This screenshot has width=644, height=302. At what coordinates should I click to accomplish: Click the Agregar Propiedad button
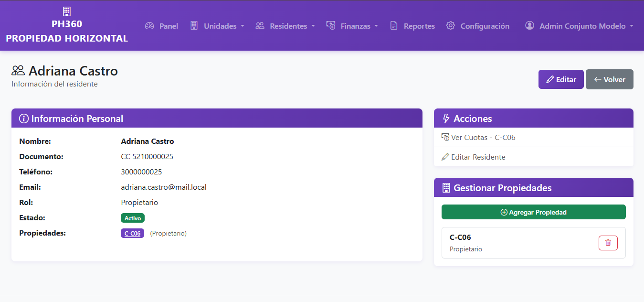(534, 212)
